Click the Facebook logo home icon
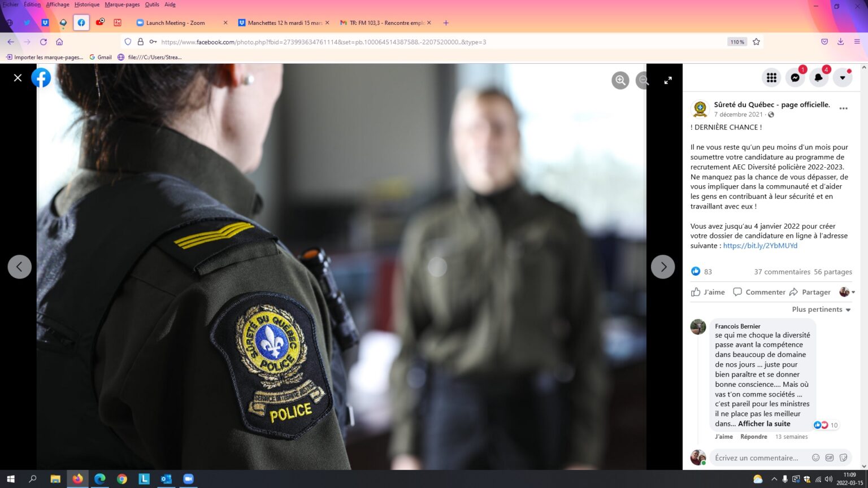 41,78
